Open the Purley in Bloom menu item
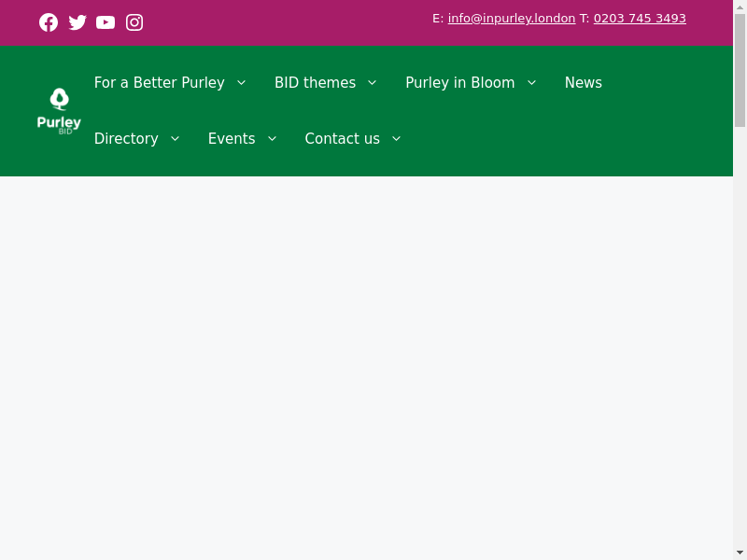This screenshot has width=747, height=560. pyautogui.click(x=459, y=83)
